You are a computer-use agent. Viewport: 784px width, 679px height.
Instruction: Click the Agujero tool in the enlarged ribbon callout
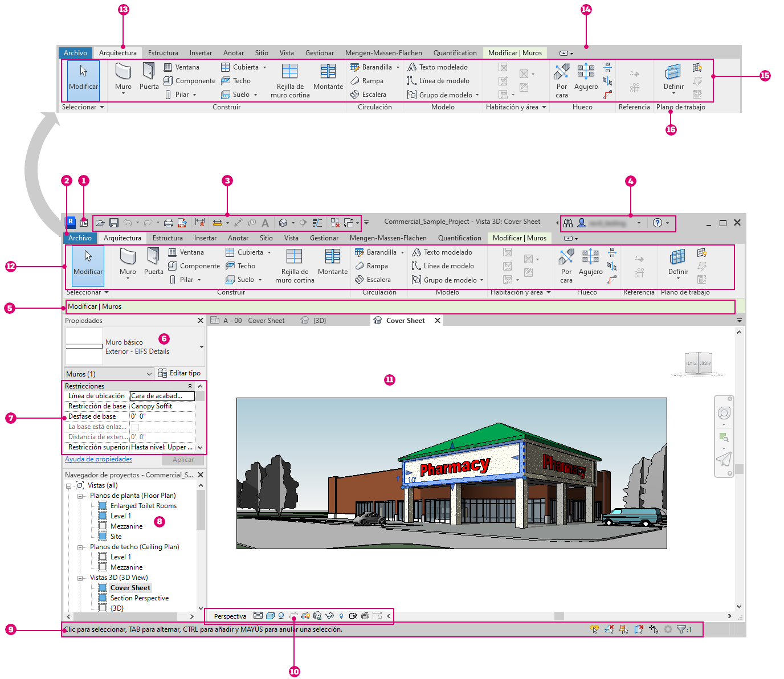[586, 76]
